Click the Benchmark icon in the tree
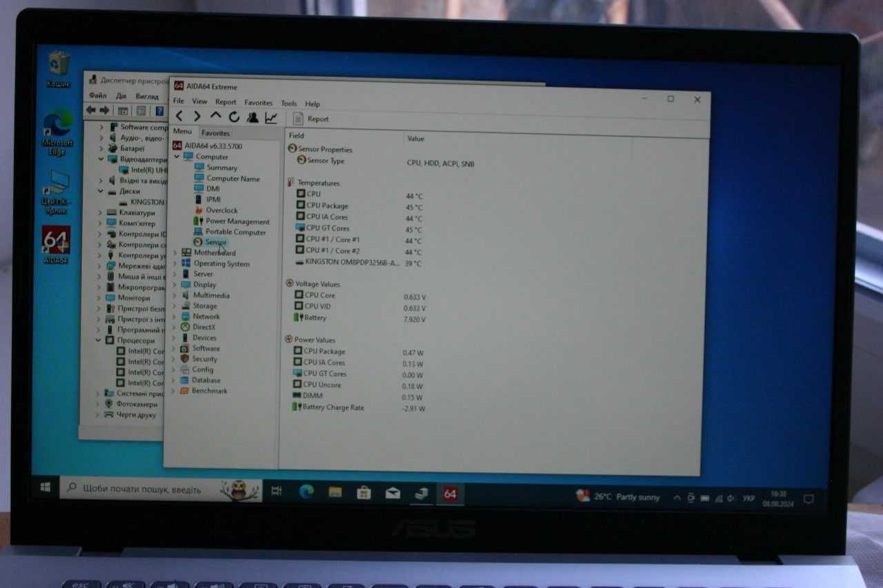This screenshot has width=883, height=588. pyautogui.click(x=185, y=391)
